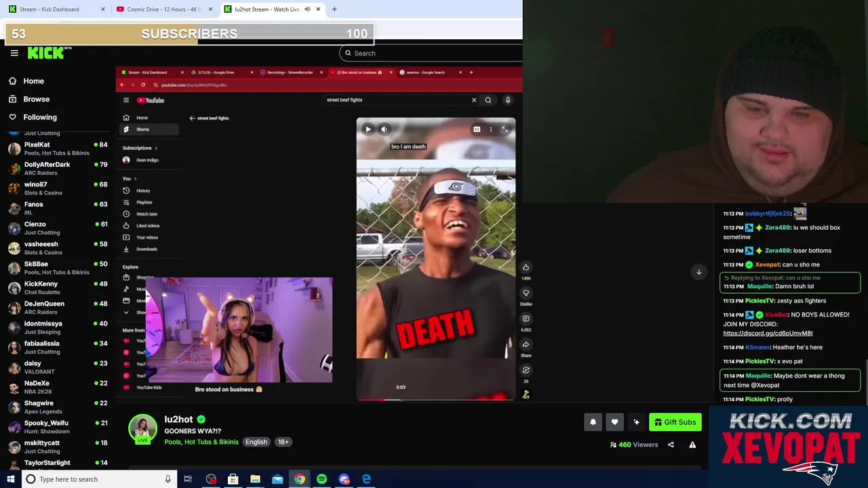
Task: Click YouTube Play button on streamed short
Action: (x=368, y=129)
